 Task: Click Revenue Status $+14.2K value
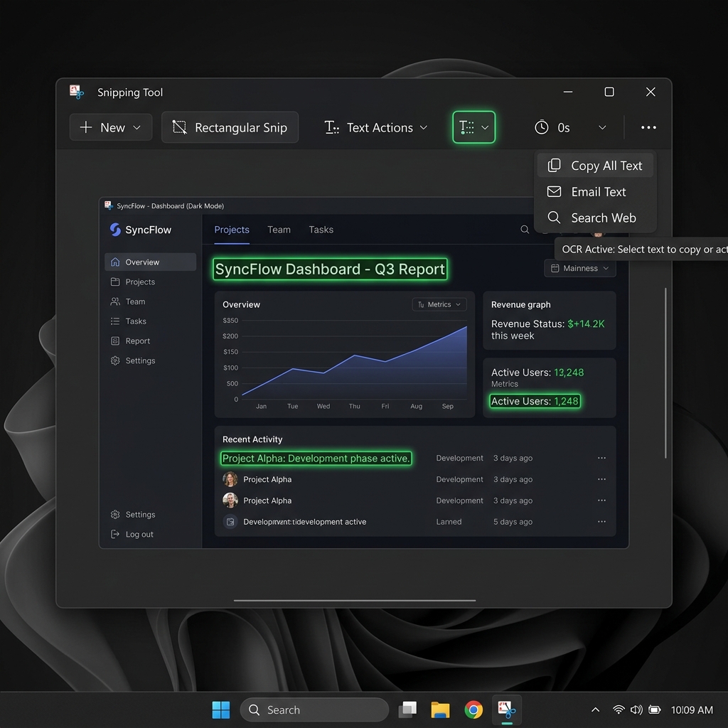586,323
